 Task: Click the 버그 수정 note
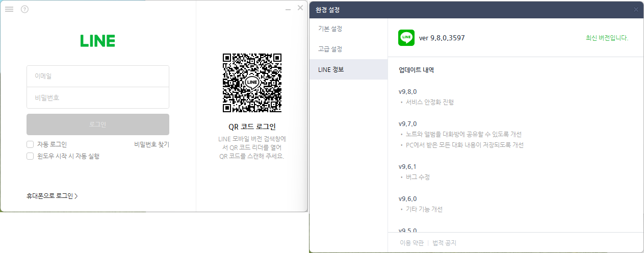coord(418,177)
